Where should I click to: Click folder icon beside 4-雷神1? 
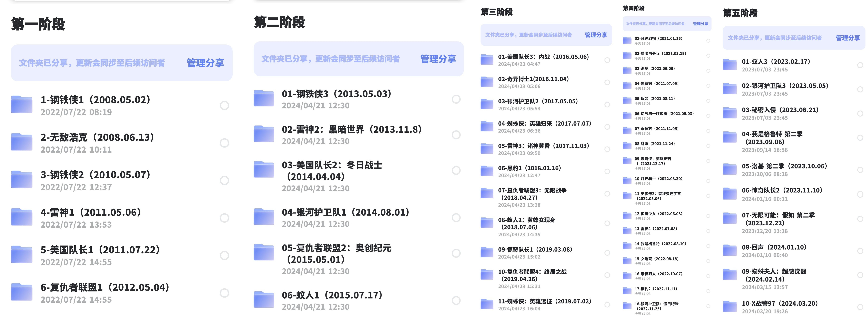tap(22, 217)
